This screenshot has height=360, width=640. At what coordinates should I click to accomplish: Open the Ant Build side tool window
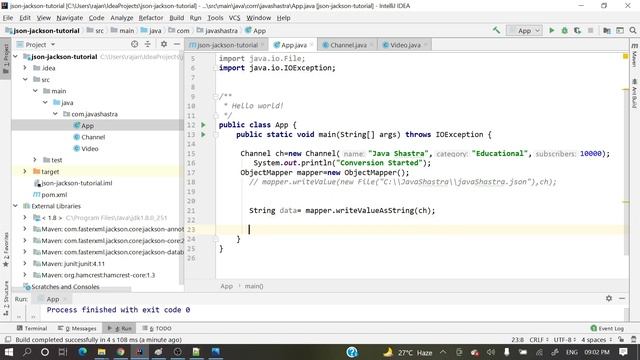tap(634, 94)
